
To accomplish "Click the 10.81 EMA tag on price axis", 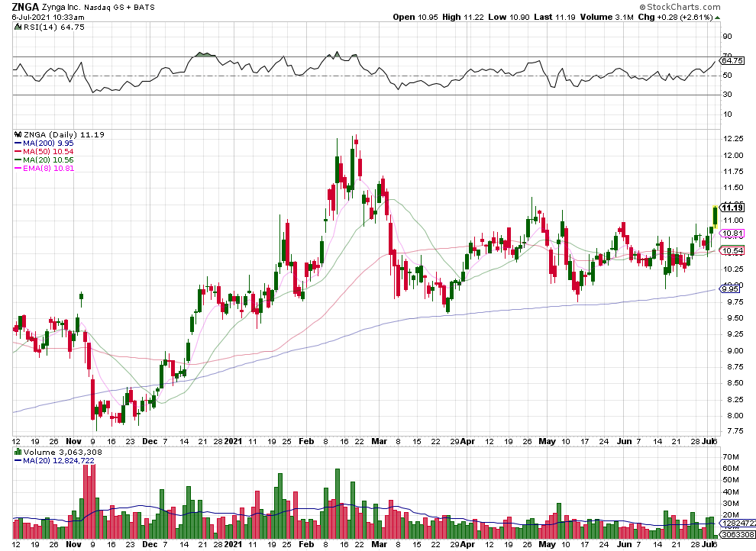I will pos(732,234).
